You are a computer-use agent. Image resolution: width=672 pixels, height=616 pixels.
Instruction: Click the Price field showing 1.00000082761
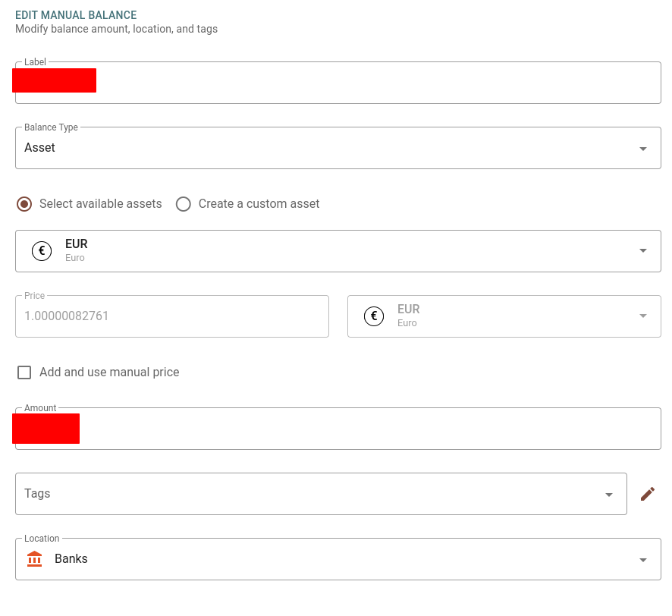click(x=172, y=316)
